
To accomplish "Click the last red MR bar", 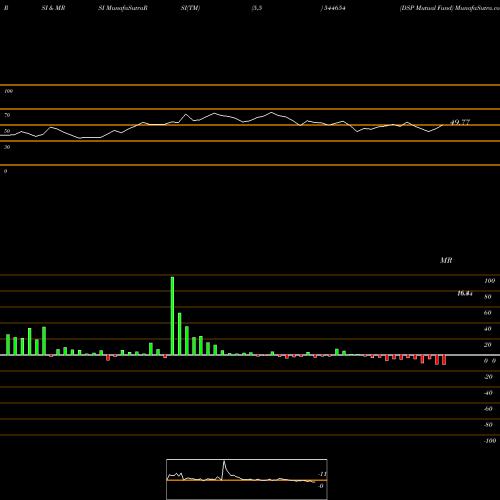I will 444,360.
